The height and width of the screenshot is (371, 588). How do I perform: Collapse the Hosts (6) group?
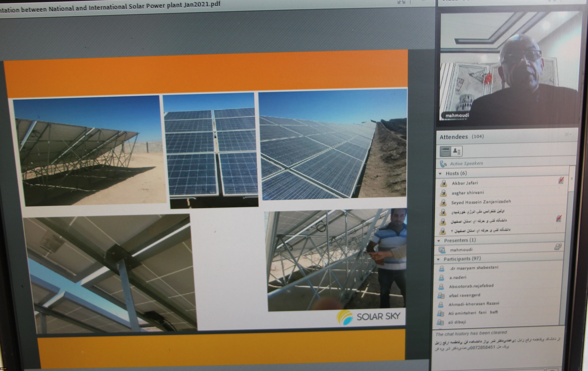pos(440,174)
